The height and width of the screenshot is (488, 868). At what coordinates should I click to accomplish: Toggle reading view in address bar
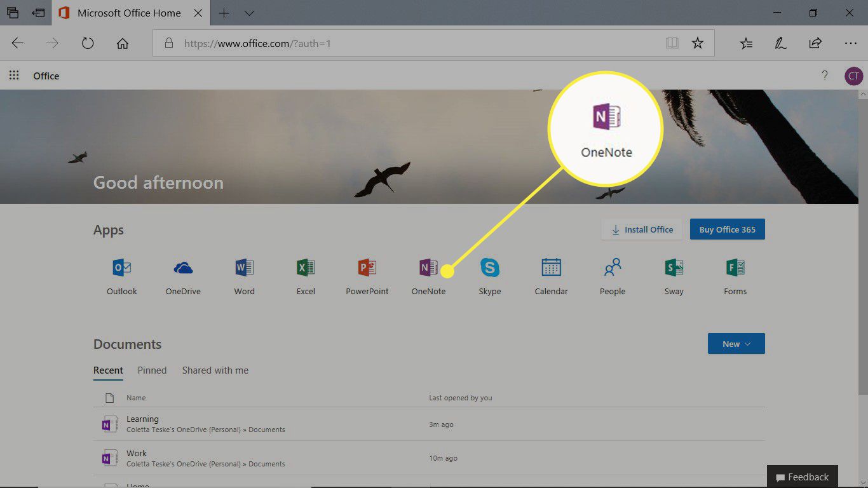click(672, 43)
